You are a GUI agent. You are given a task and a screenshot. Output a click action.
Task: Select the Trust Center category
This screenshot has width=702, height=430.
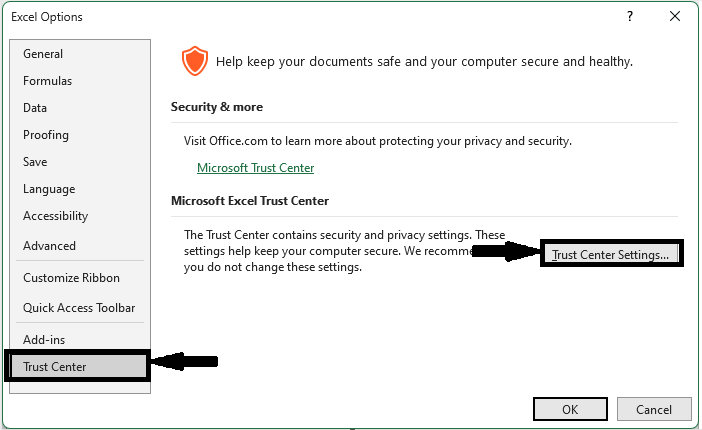[x=55, y=367]
